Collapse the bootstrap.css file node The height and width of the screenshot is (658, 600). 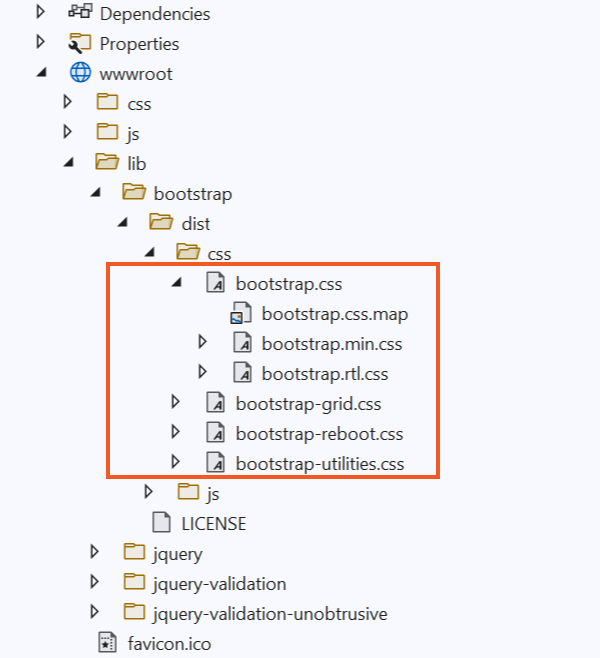click(176, 282)
